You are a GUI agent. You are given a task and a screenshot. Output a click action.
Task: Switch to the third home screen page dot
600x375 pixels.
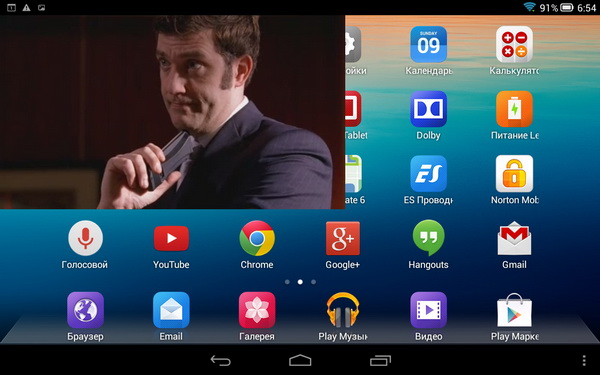pos(313,282)
